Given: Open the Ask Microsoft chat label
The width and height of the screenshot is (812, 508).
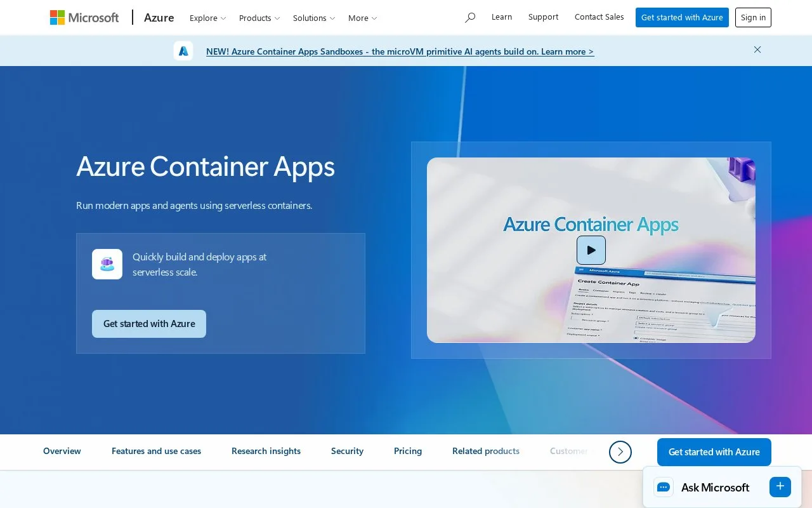Looking at the screenshot, I should (715, 488).
